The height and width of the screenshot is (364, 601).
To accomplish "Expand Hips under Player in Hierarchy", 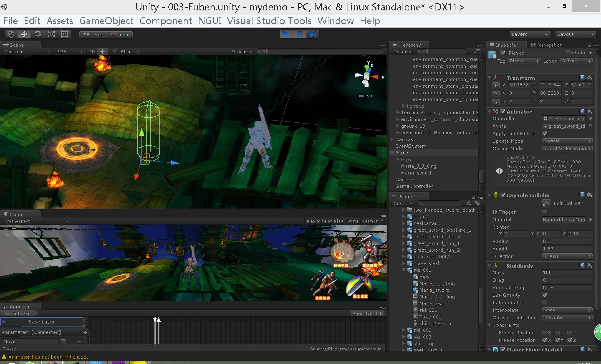I will (398, 159).
